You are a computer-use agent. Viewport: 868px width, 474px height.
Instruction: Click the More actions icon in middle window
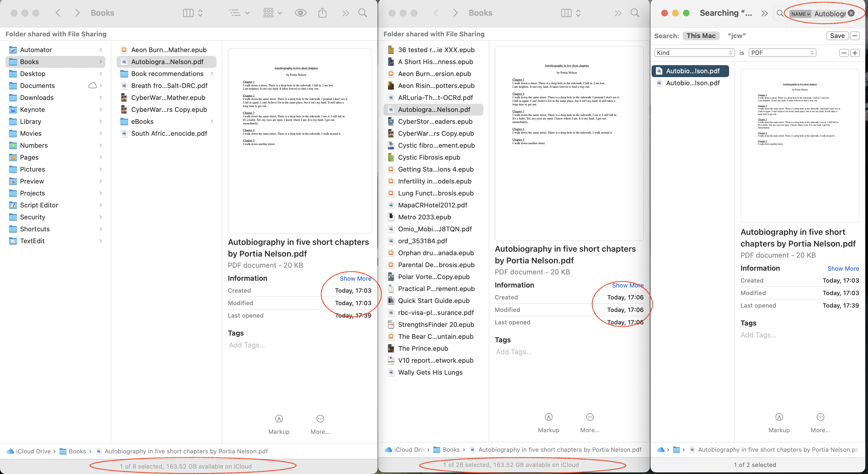click(590, 417)
